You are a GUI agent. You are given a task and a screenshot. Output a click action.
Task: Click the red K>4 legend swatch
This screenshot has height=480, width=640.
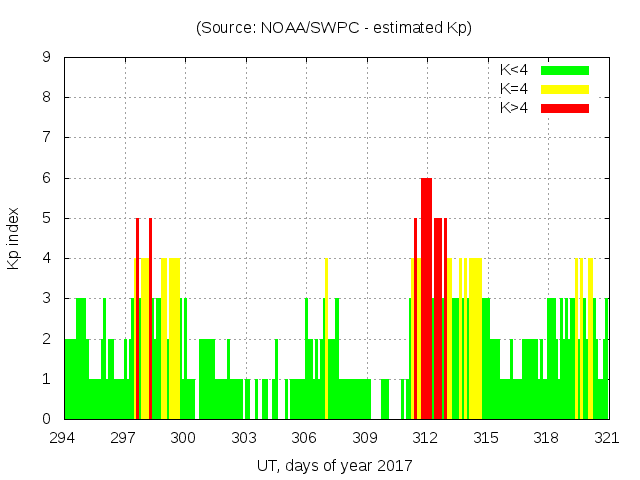coord(565,107)
